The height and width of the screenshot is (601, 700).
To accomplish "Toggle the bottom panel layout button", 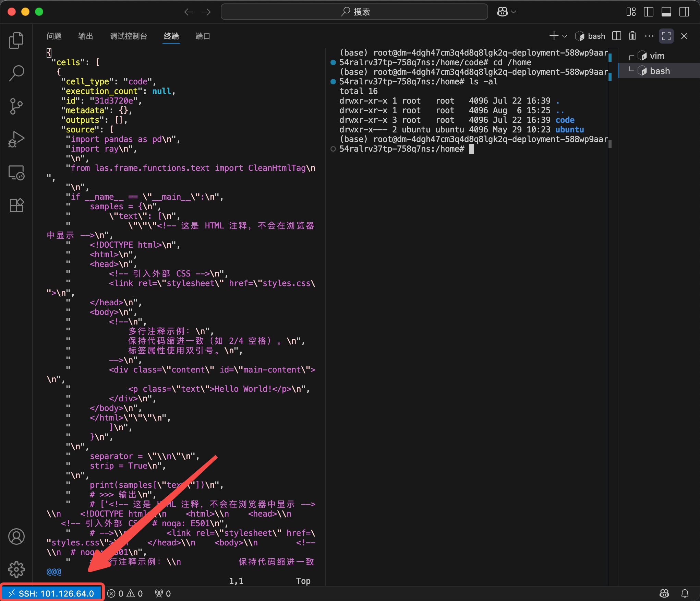I will [x=666, y=12].
